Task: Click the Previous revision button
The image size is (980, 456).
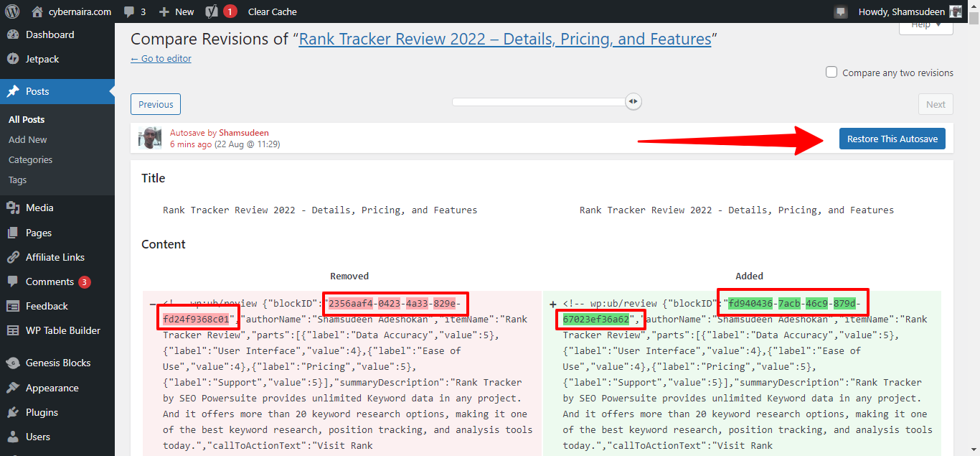Action: [156, 104]
